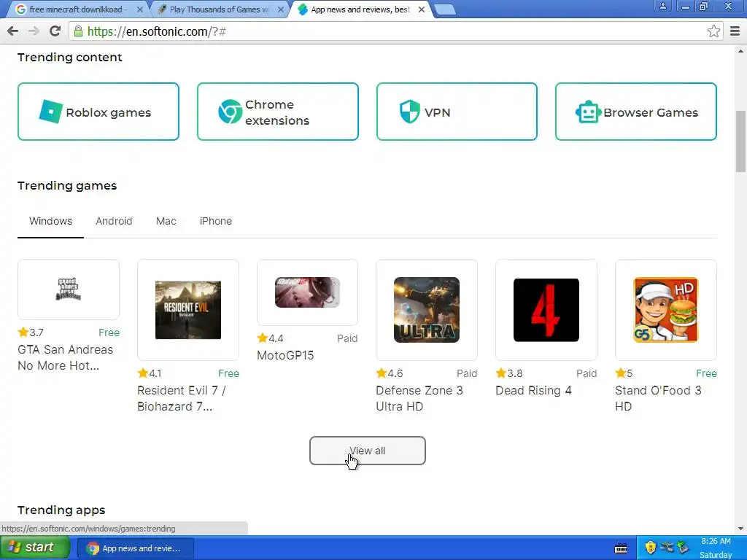
Task: Click the browser back arrow
Action: (13, 31)
